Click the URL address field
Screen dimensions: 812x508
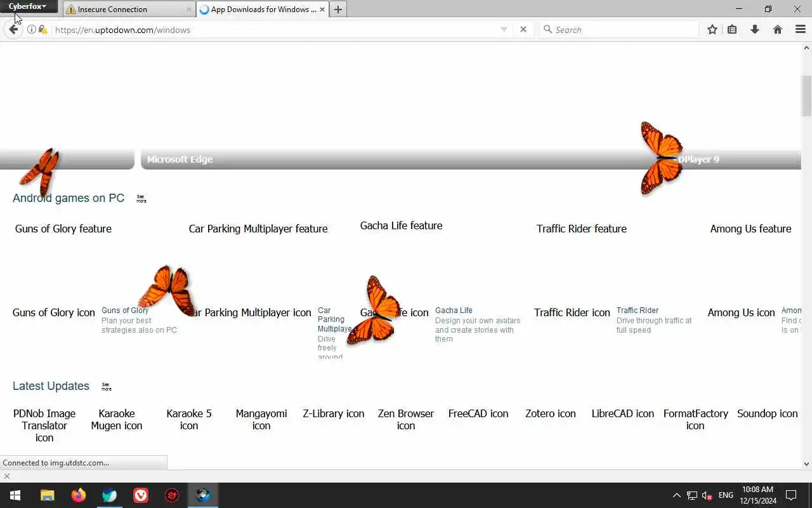(x=273, y=29)
